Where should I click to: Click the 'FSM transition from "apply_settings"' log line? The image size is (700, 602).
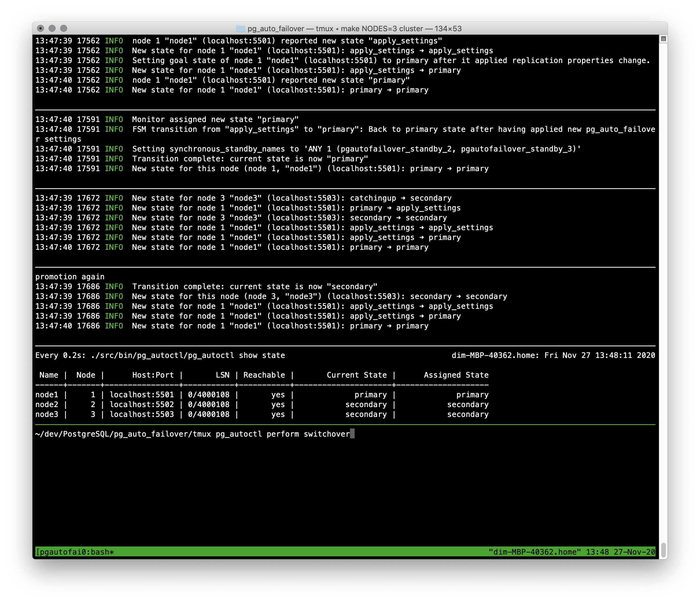pyautogui.click(x=345, y=134)
